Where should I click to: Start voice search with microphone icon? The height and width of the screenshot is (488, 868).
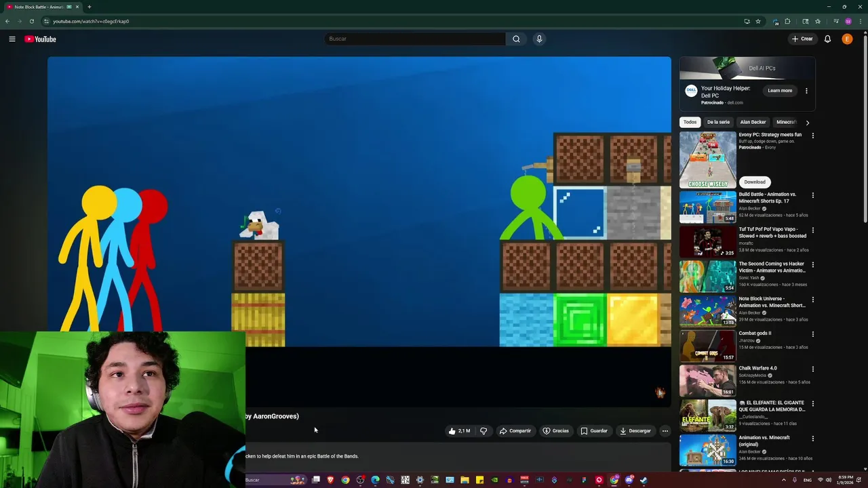click(x=539, y=39)
